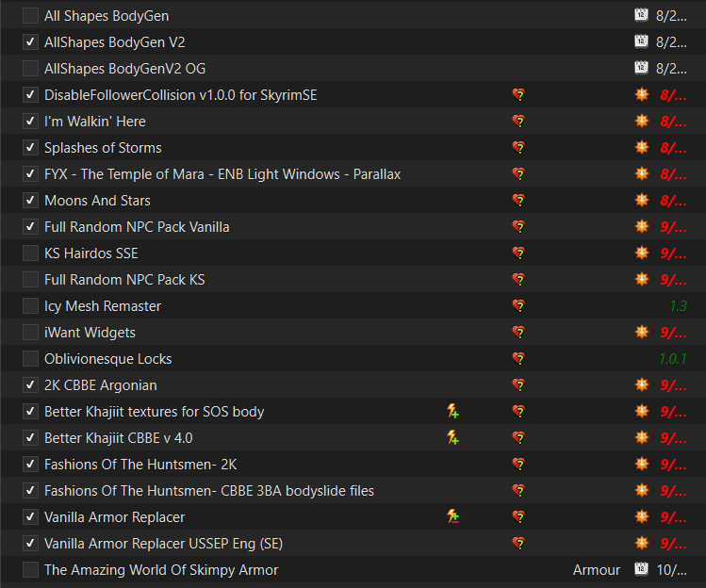Uncheck the 2K CBBE Argonian mod
The height and width of the screenshot is (588, 706).
pos(30,385)
